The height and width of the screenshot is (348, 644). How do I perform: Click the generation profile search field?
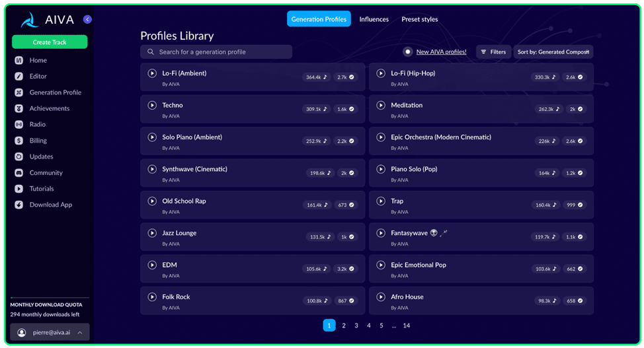coord(216,52)
